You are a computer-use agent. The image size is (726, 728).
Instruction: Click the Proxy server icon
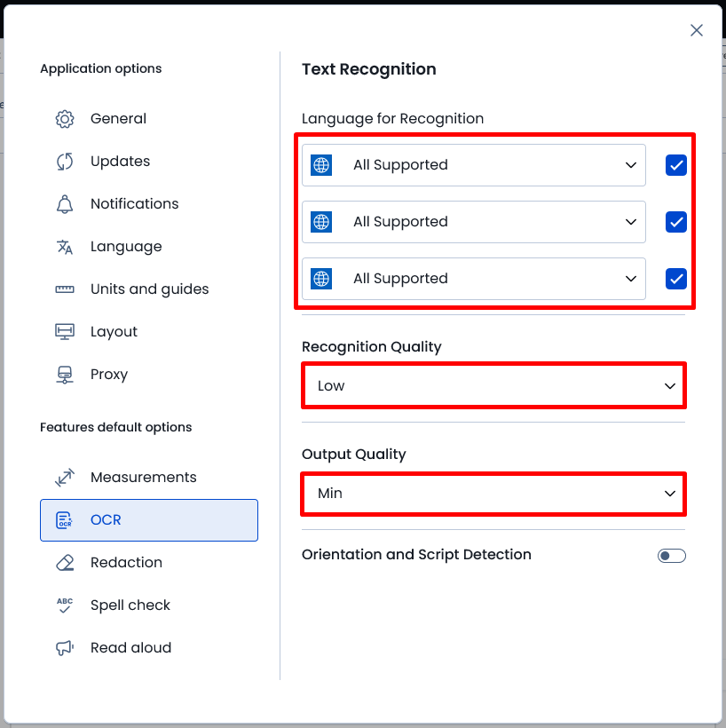(x=65, y=375)
